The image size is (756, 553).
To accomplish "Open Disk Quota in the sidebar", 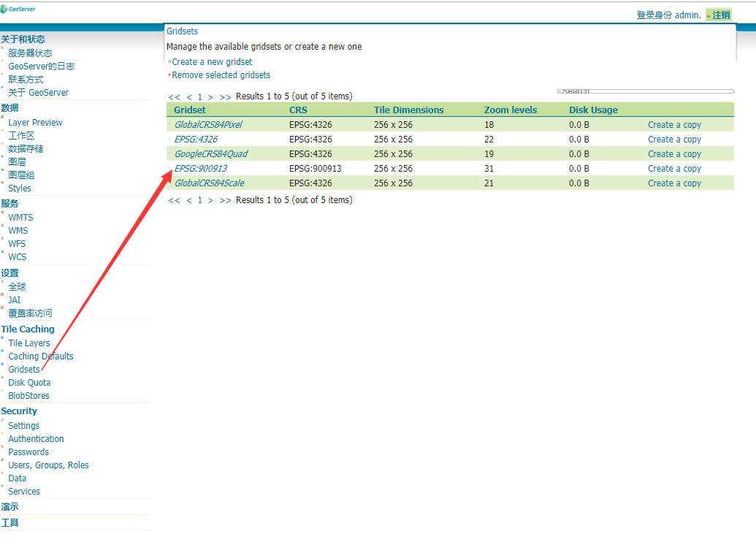I will 29,382.
